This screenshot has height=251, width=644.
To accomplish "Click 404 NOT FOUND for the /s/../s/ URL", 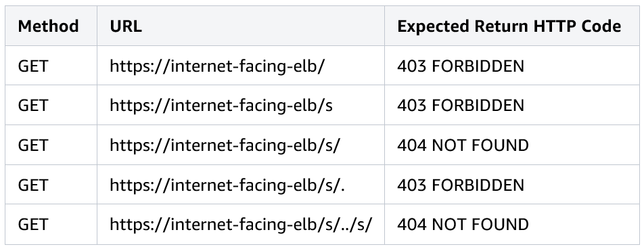I will 463,225.
